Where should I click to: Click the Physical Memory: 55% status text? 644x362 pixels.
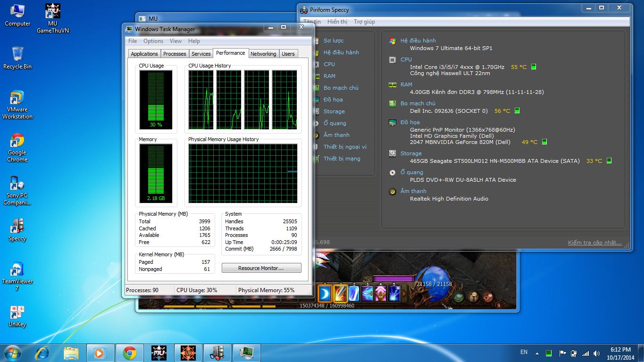[267, 290]
